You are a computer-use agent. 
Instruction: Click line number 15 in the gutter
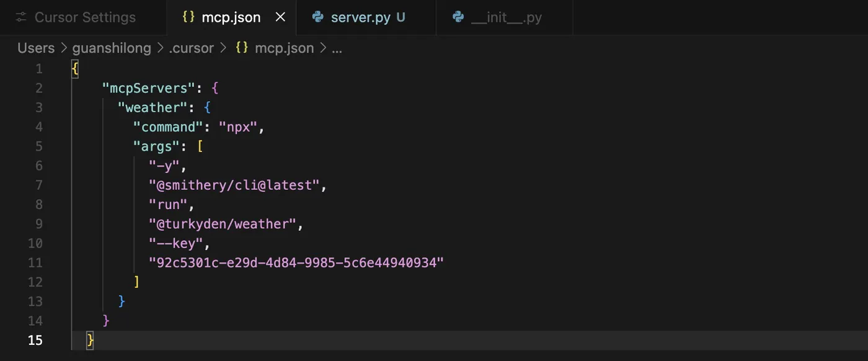pyautogui.click(x=35, y=340)
